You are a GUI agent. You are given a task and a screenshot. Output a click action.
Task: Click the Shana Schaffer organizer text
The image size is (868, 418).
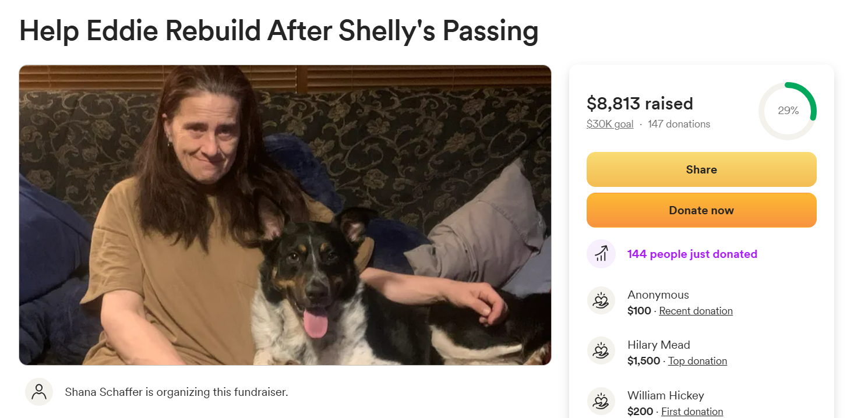click(176, 392)
